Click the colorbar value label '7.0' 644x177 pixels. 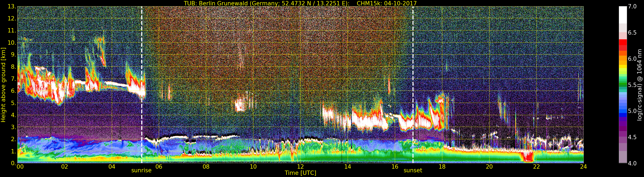point(632,6)
